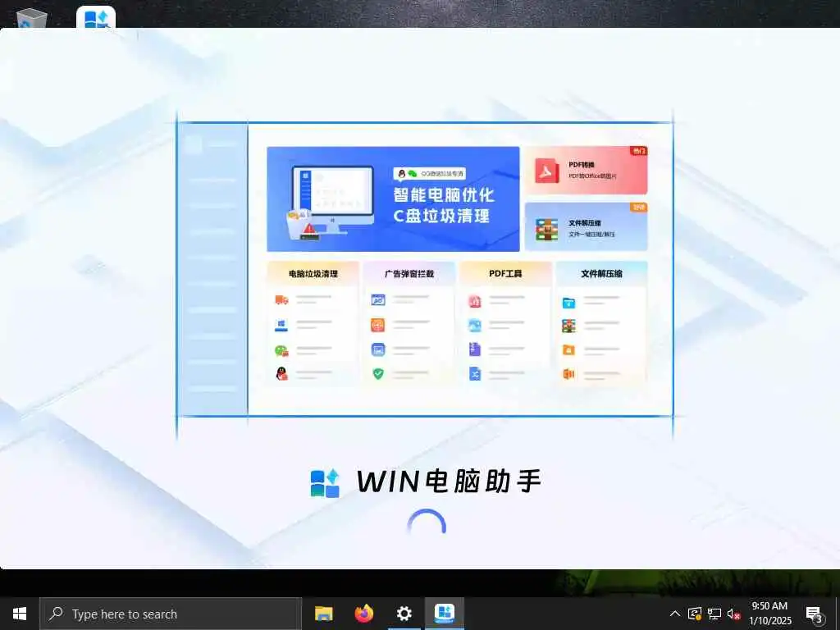The width and height of the screenshot is (840, 630).
Task: Open the Windows Update status tray icon
Action: pos(694,614)
